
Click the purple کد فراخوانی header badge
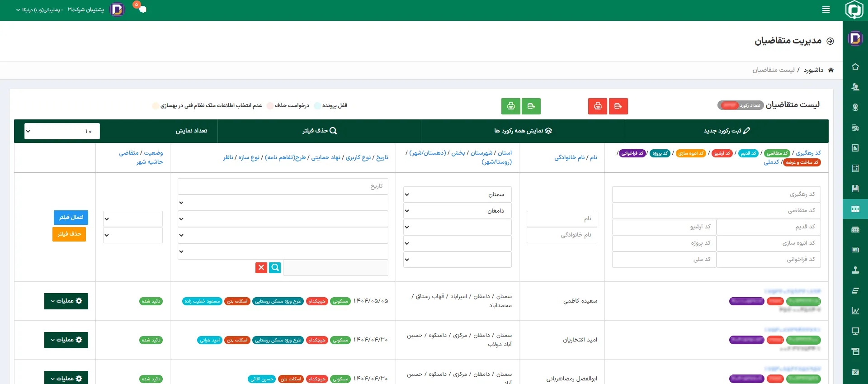[632, 153]
